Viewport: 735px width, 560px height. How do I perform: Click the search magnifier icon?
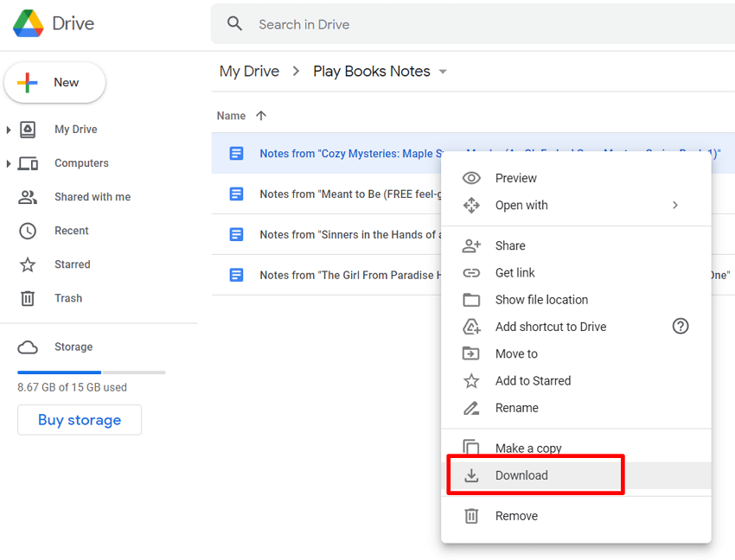click(234, 23)
